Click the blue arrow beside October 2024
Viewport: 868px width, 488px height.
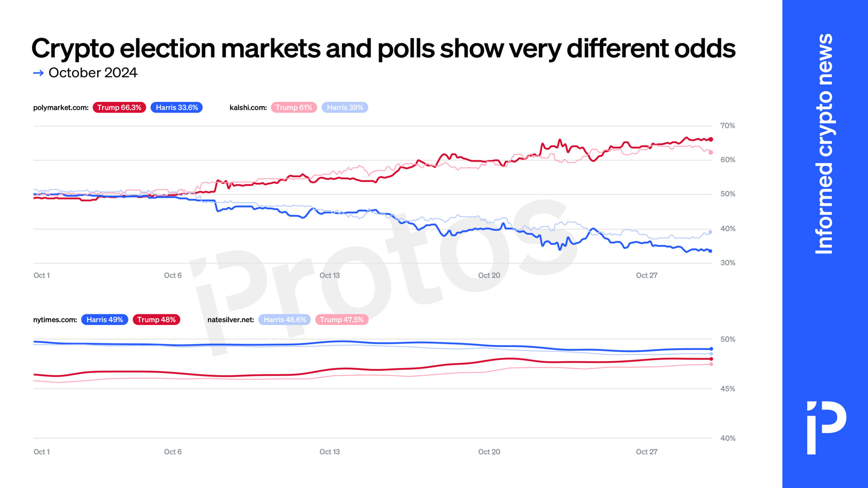click(x=38, y=73)
